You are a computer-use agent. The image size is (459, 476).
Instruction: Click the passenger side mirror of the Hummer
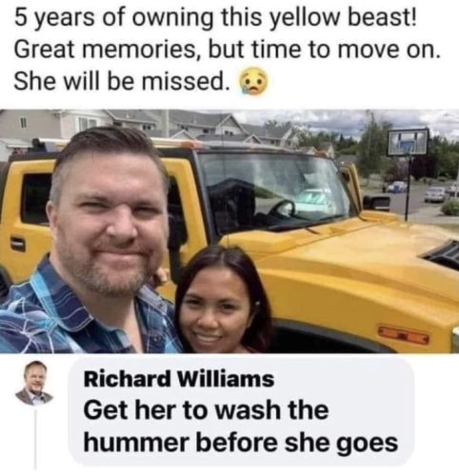[376, 202]
